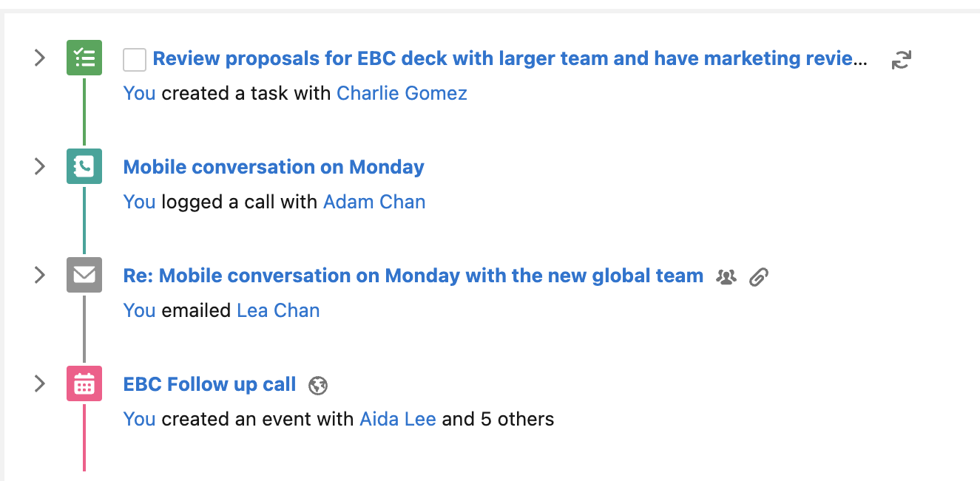Click the paperclip attachment icon
Viewport: 980px width, 481px height.
(x=759, y=277)
